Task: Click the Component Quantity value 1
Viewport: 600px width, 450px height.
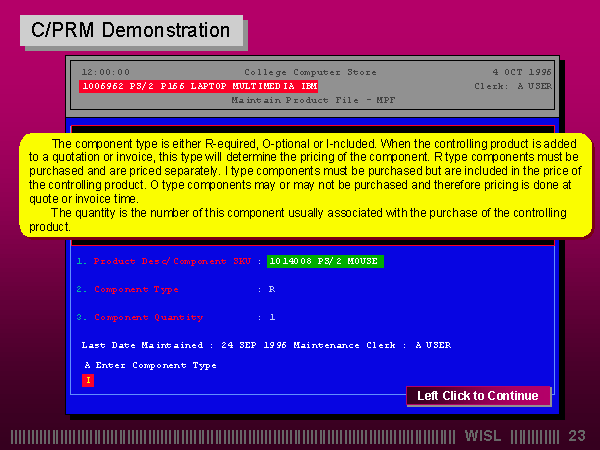Action: click(271, 317)
